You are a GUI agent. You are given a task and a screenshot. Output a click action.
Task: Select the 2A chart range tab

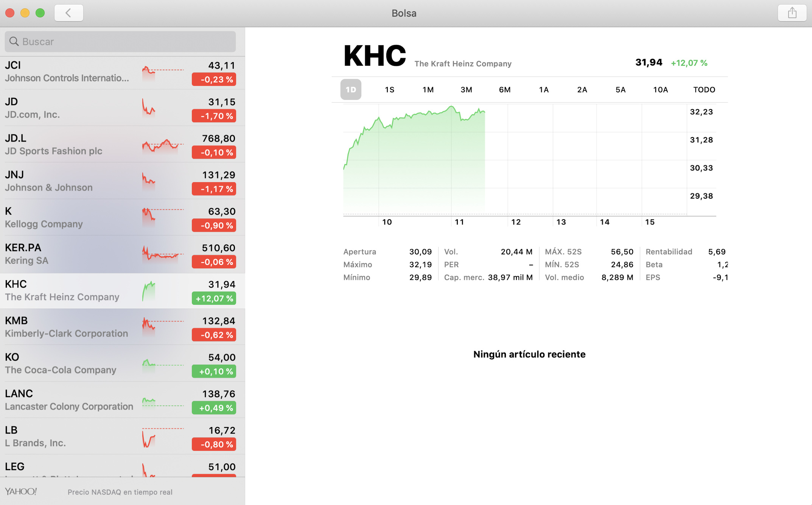(582, 90)
